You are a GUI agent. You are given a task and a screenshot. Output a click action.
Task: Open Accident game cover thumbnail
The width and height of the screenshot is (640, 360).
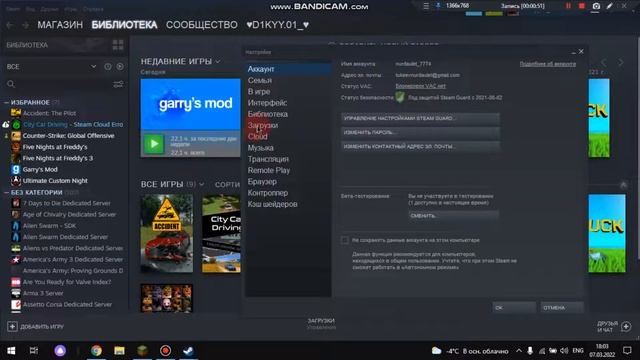tap(167, 233)
